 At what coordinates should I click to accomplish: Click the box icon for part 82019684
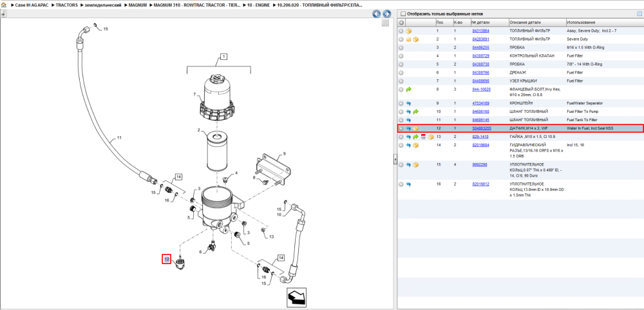(415, 145)
